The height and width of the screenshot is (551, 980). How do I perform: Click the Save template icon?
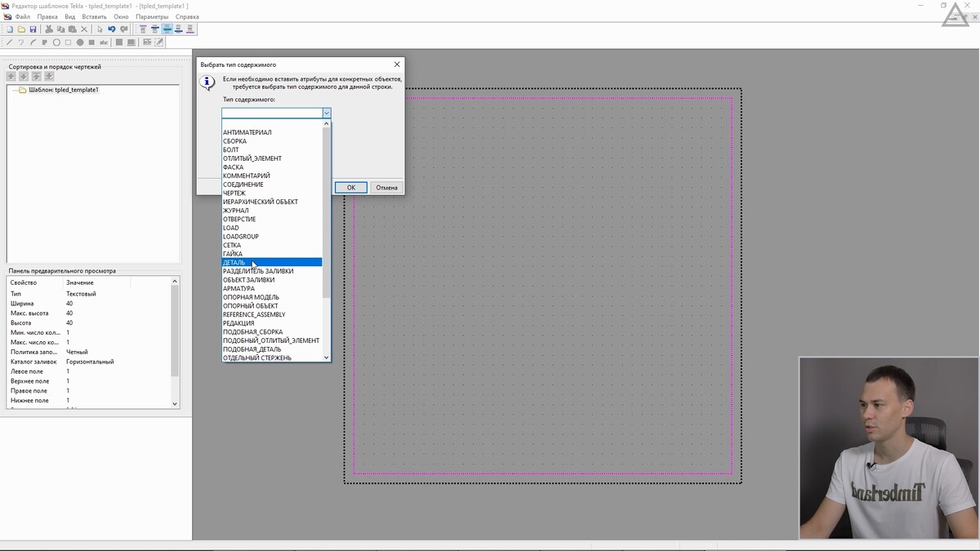pos(33,29)
